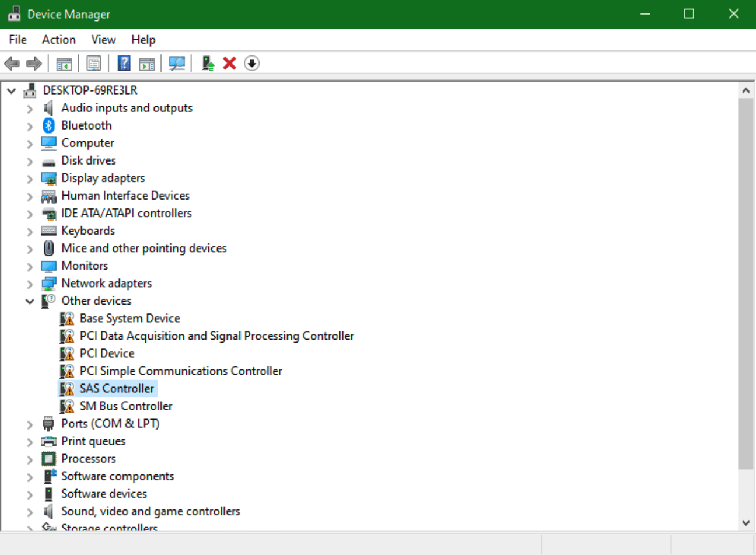Select the Processors category label
Image resolution: width=756 pixels, height=555 pixels.
pos(89,459)
